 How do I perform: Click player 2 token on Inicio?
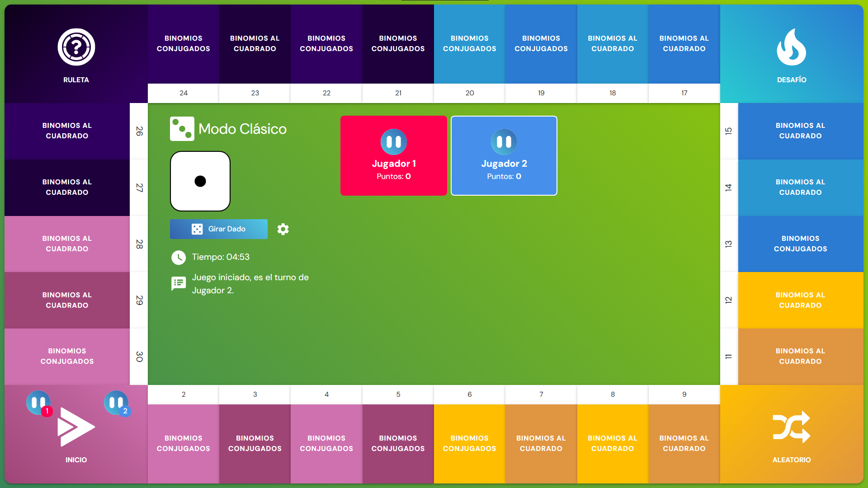(x=117, y=403)
